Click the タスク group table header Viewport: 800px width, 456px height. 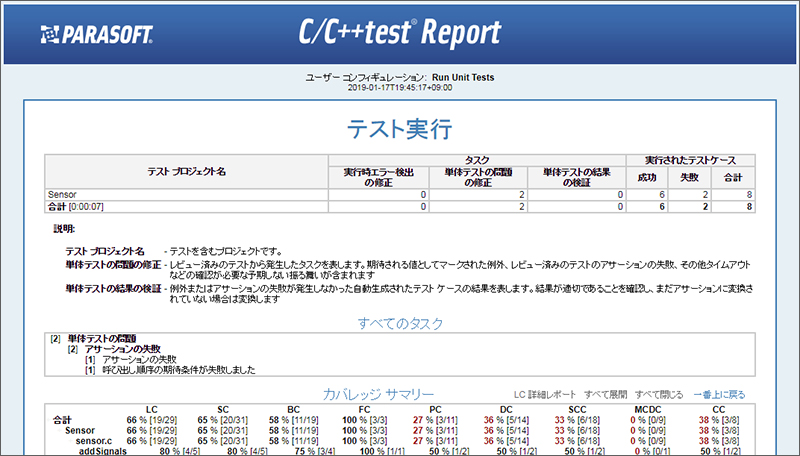pos(477,160)
